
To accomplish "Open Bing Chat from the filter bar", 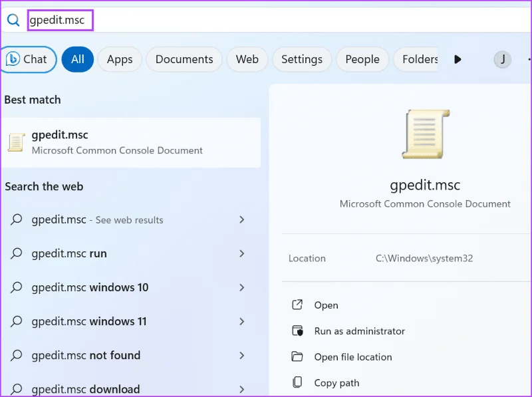I will click(x=27, y=59).
